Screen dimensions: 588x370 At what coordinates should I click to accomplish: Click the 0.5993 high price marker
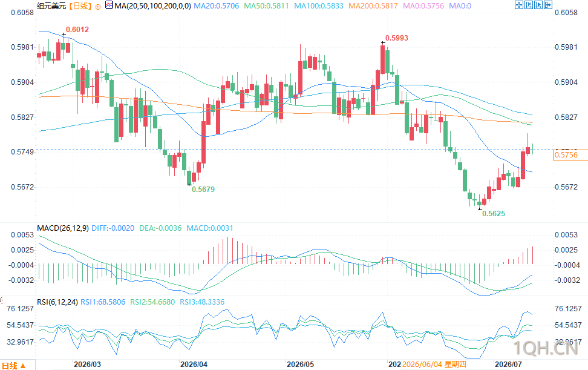tap(397, 38)
